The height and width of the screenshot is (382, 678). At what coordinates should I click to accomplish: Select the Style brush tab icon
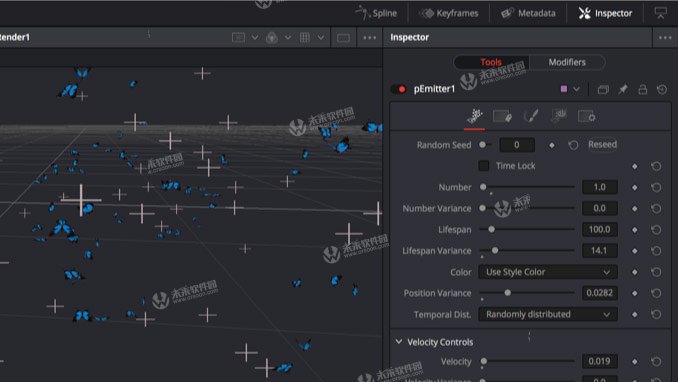(531, 116)
